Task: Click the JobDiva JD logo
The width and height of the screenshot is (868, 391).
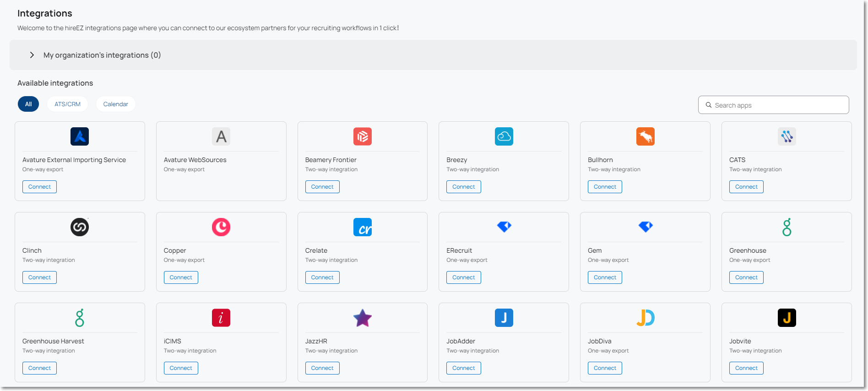Action: click(x=646, y=318)
